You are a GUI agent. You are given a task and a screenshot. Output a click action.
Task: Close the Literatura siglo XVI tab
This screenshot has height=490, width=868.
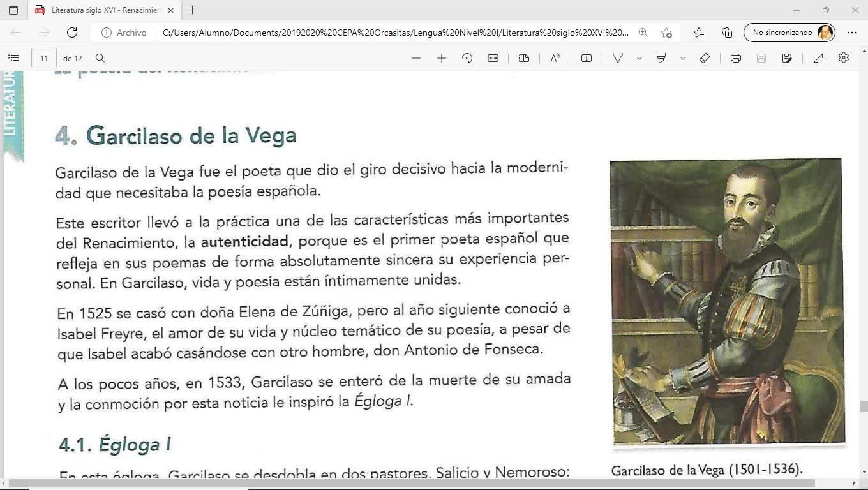coord(170,10)
